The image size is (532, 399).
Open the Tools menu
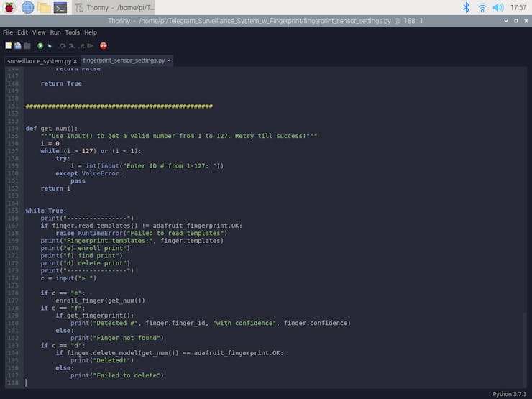73,32
